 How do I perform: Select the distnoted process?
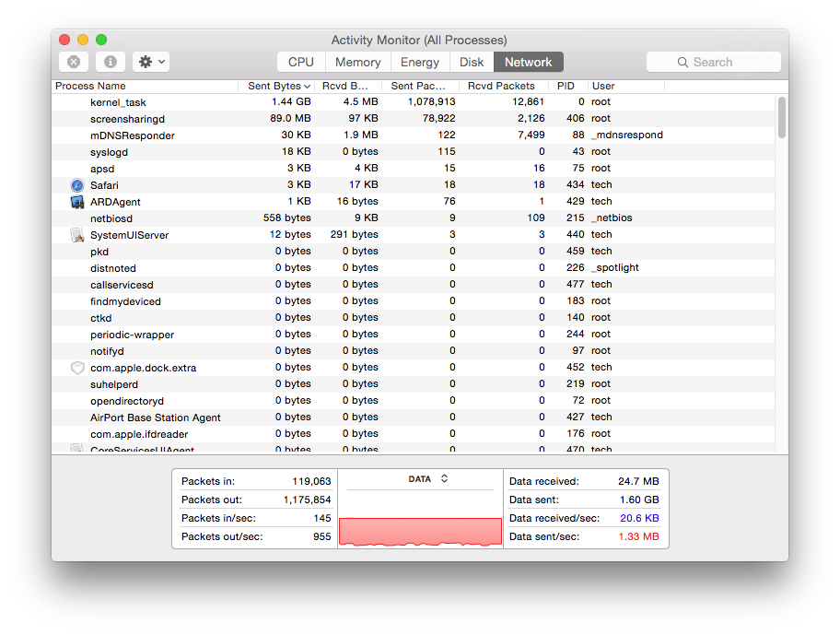coord(113,268)
